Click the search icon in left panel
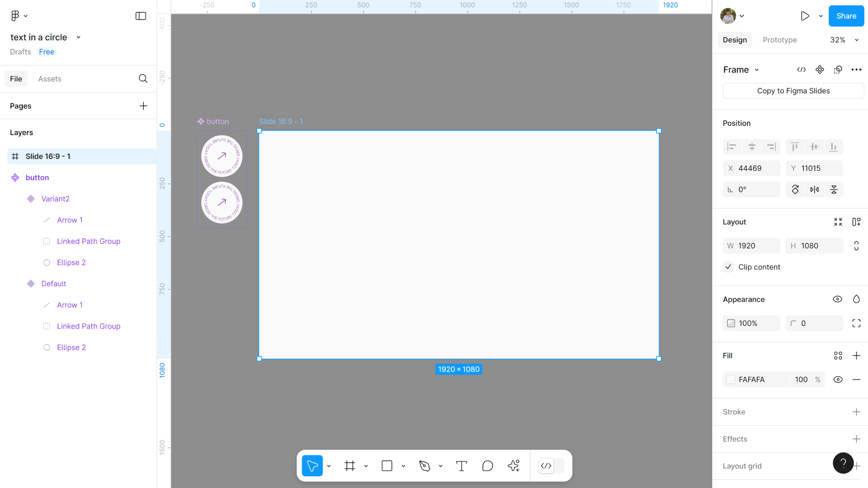Viewport: 868px width, 488px height. [143, 79]
